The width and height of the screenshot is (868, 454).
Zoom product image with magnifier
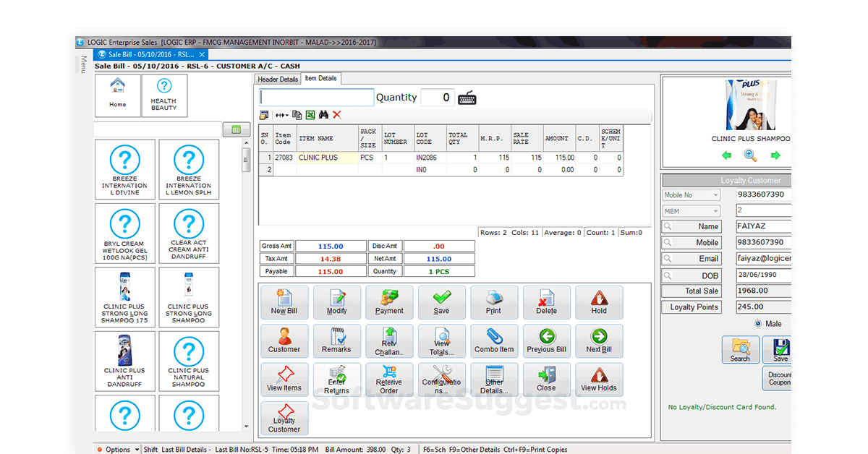point(751,155)
